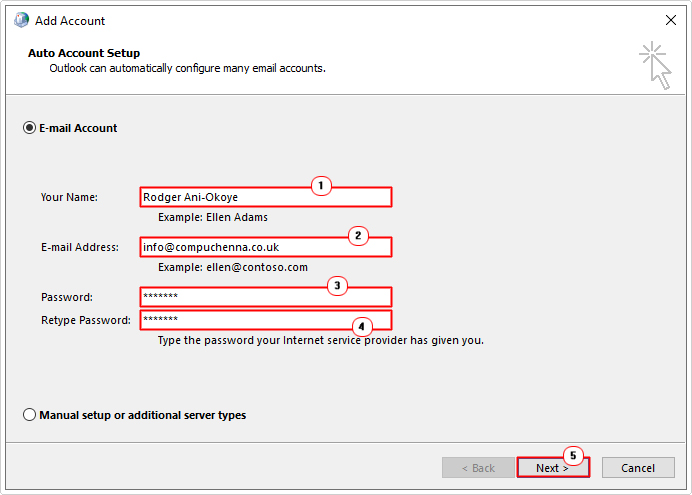Click the 'Example: ellen@contoso.com' hint text
The height and width of the screenshot is (495, 692).
coord(233,267)
